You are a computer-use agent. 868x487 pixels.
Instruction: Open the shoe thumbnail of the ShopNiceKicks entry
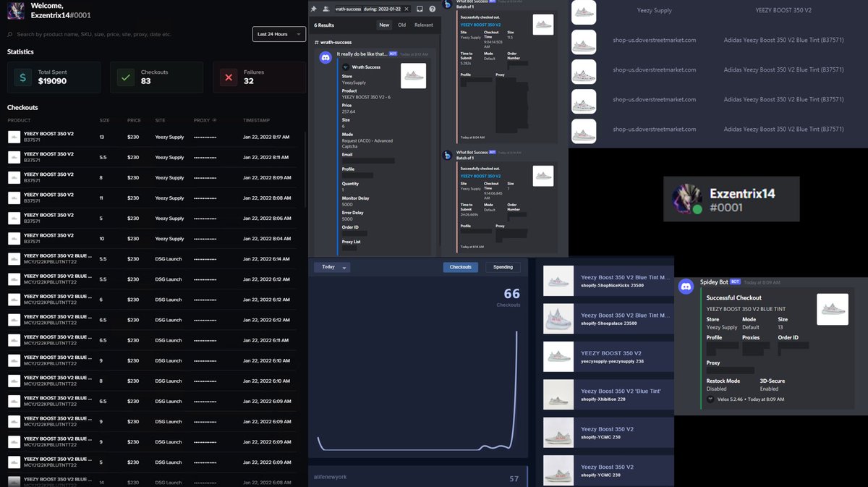click(x=558, y=281)
